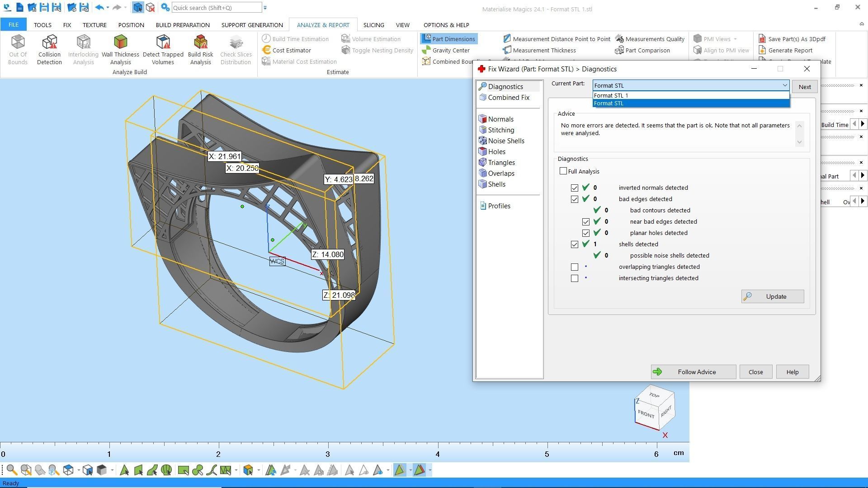Open dropdown beside the shaded cube icon

click(112, 470)
